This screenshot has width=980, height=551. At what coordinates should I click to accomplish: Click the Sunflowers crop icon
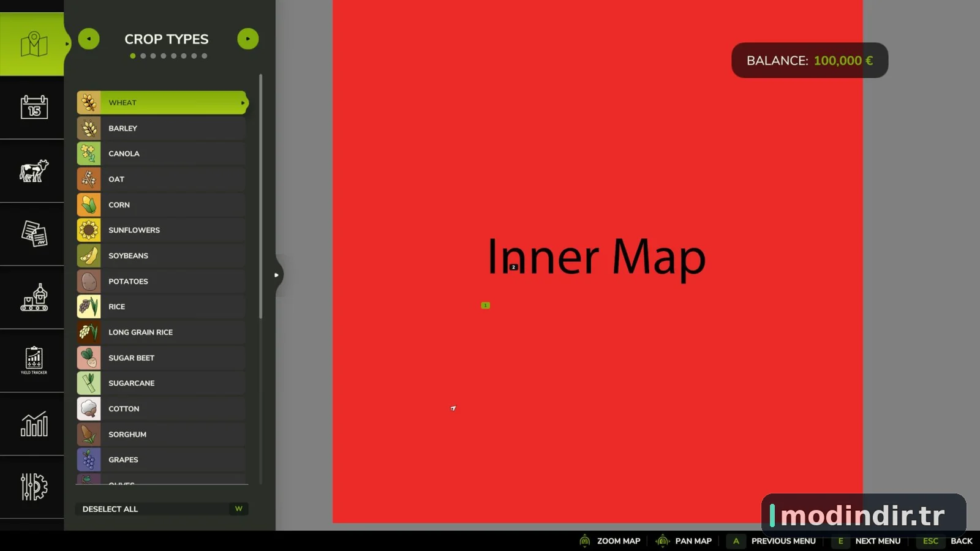coord(89,230)
